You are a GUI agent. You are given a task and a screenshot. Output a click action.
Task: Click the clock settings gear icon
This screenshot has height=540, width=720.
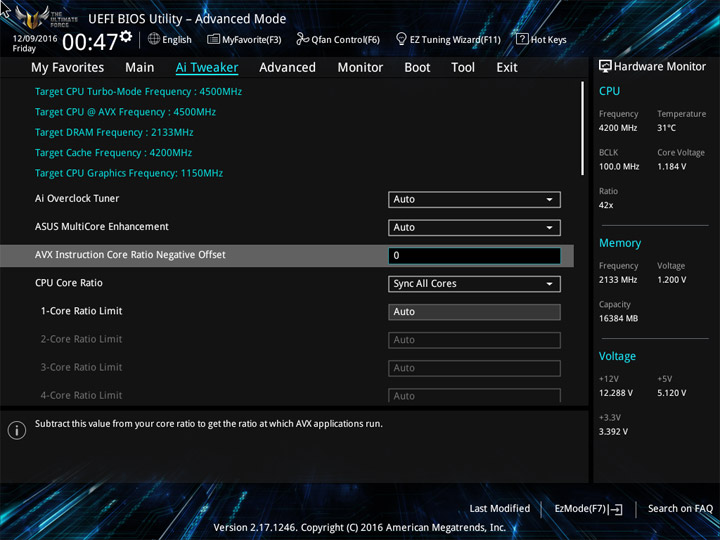(126, 36)
